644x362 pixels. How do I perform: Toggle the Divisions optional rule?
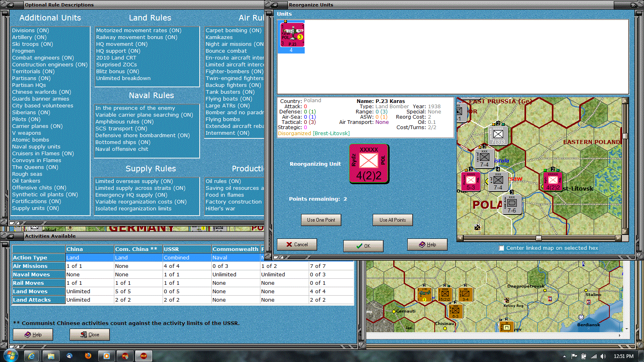tap(30, 31)
